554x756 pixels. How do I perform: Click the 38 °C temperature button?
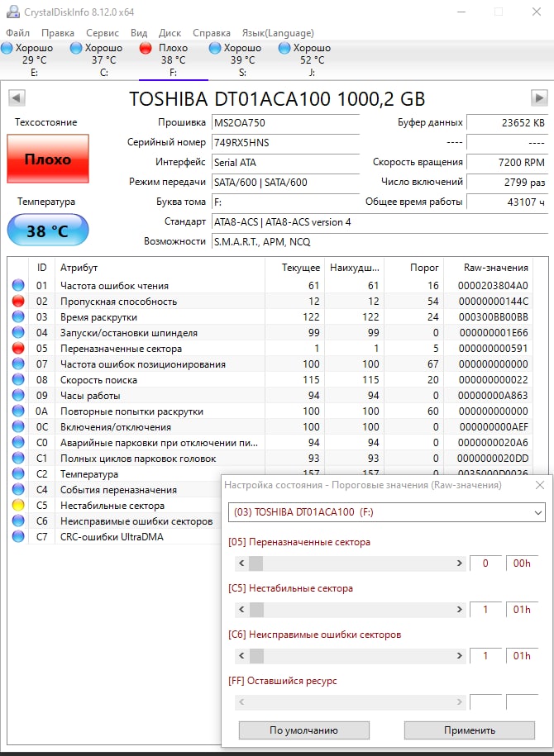(48, 230)
